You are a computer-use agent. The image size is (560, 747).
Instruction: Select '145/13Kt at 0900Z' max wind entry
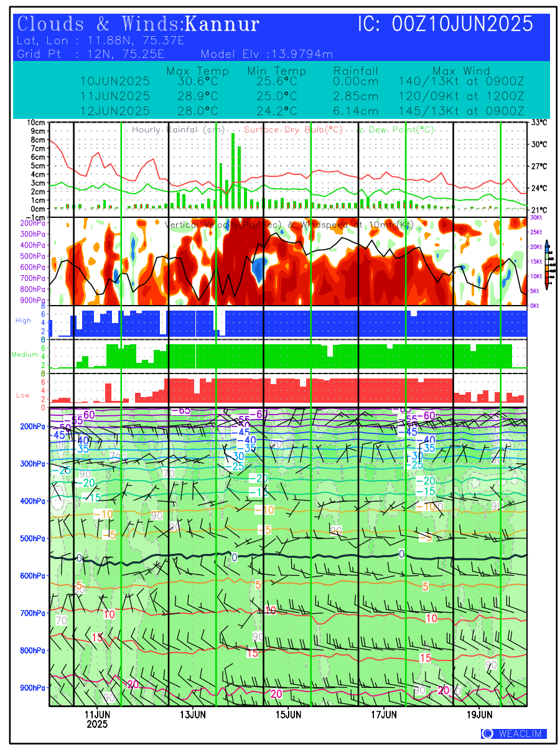tap(462, 111)
